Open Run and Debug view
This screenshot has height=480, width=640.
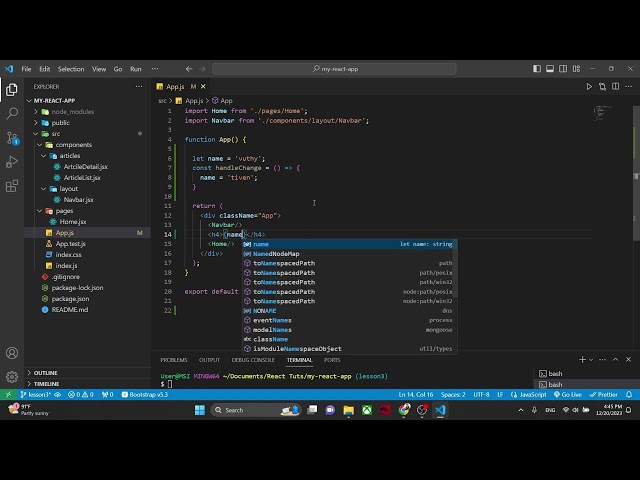point(12,162)
